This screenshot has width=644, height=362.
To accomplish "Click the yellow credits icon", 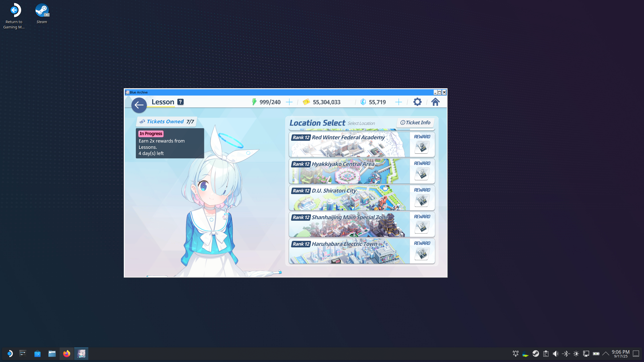I will [306, 102].
